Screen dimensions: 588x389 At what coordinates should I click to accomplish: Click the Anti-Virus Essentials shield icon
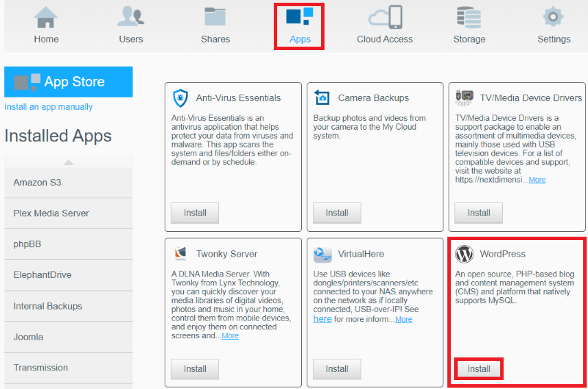point(180,97)
